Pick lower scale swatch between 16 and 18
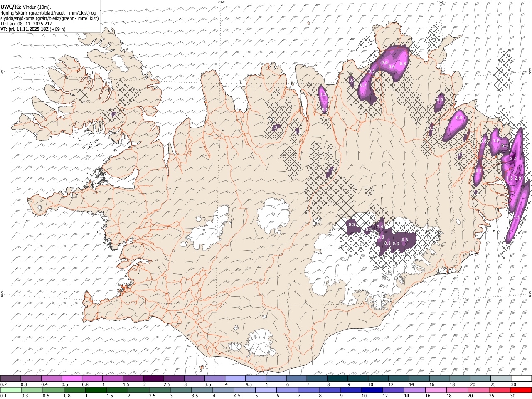Viewport: 532px width, 399px height. coord(436,390)
